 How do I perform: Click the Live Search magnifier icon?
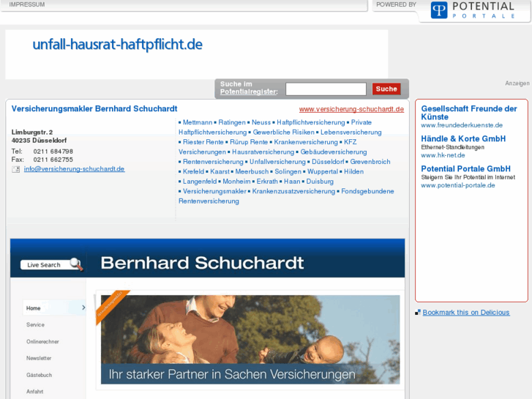point(76,264)
